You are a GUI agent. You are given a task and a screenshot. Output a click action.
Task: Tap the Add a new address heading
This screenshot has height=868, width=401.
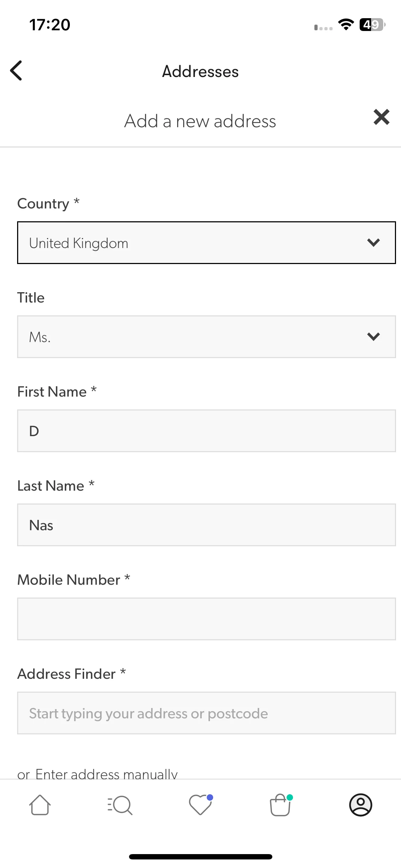[x=200, y=121]
